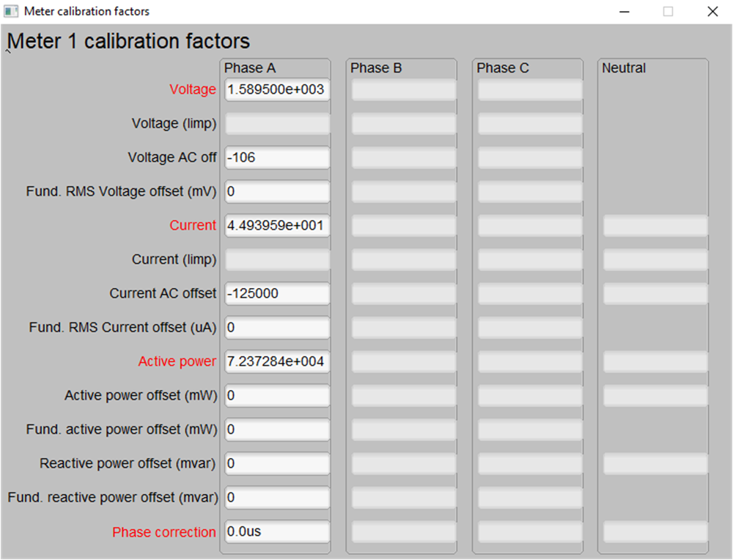Select the Phase C Current field

point(529,226)
